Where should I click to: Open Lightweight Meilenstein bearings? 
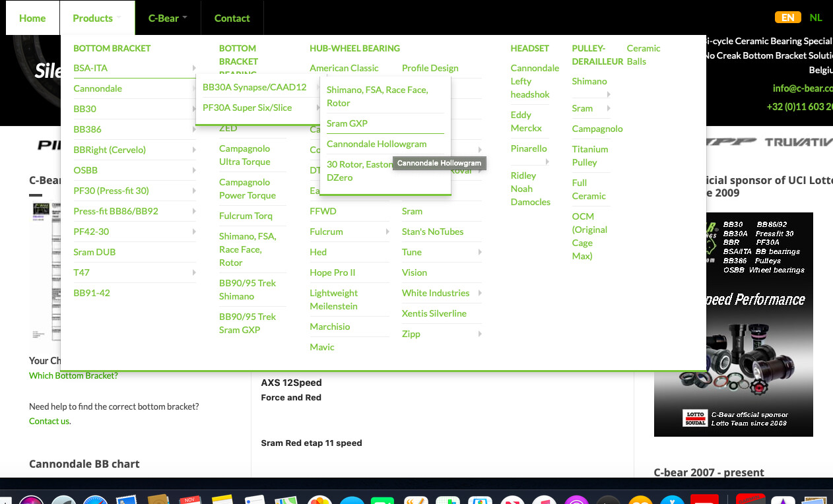point(334,299)
